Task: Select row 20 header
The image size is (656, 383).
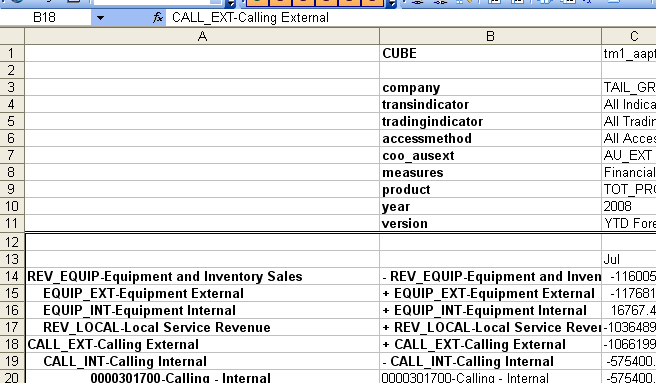Action: 12,377
